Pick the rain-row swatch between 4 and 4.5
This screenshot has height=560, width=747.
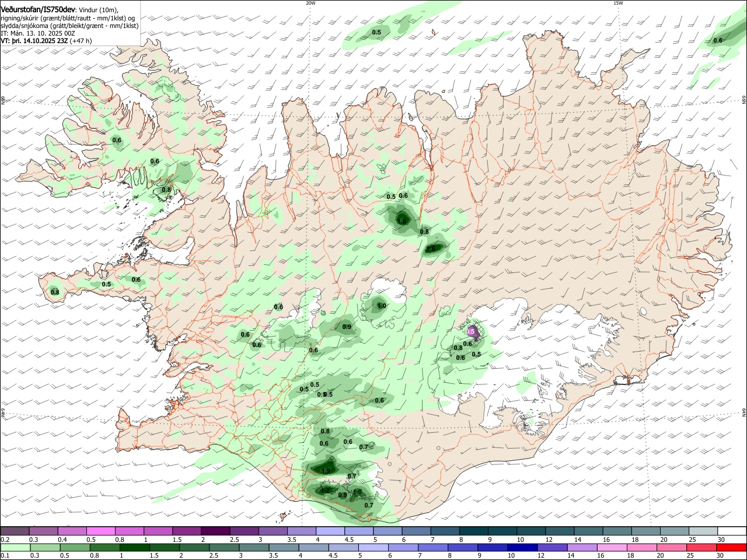[x=314, y=548]
